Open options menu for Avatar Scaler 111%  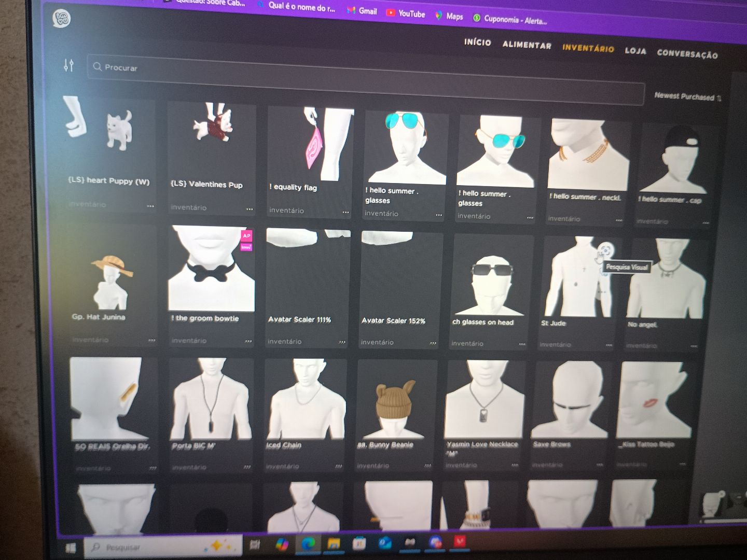342,342
